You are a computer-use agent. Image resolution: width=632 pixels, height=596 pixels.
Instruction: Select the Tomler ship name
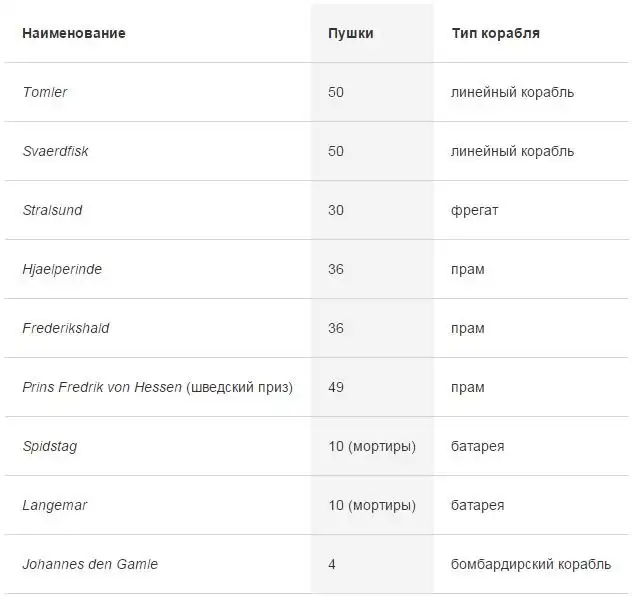click(x=45, y=92)
